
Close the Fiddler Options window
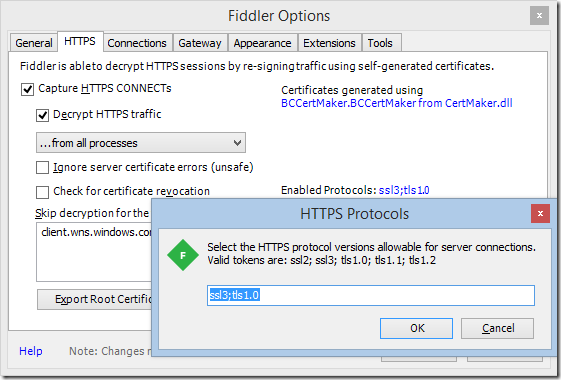click(x=539, y=16)
